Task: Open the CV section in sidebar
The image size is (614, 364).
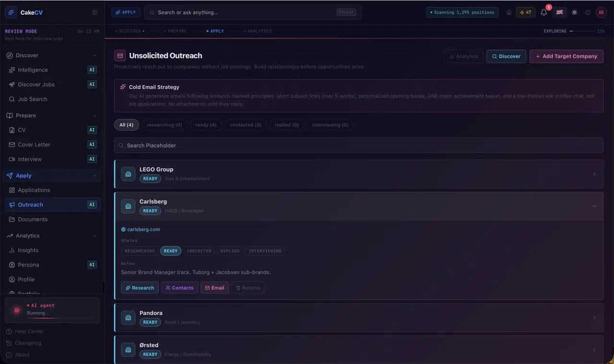Action: (52, 130)
